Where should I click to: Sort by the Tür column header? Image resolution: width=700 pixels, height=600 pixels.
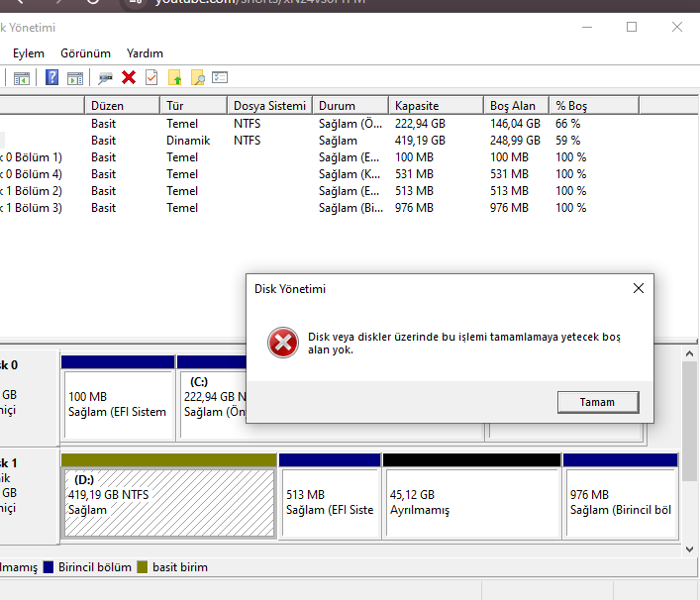(193, 106)
